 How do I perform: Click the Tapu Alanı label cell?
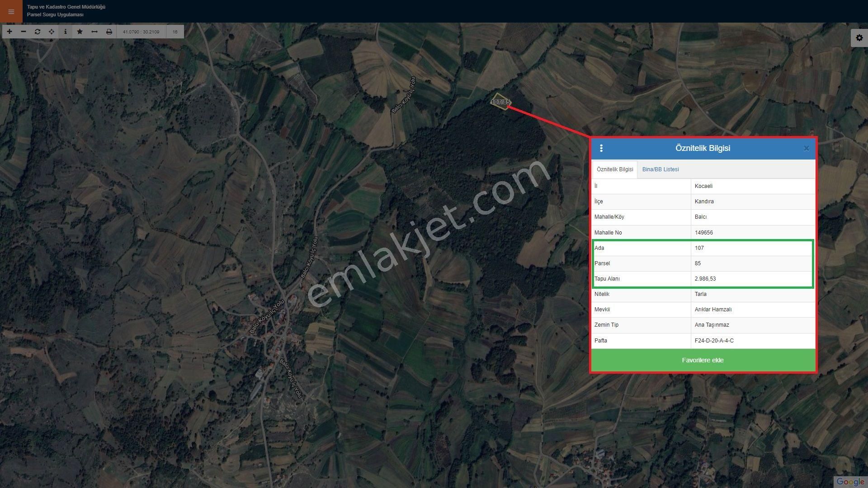click(641, 279)
